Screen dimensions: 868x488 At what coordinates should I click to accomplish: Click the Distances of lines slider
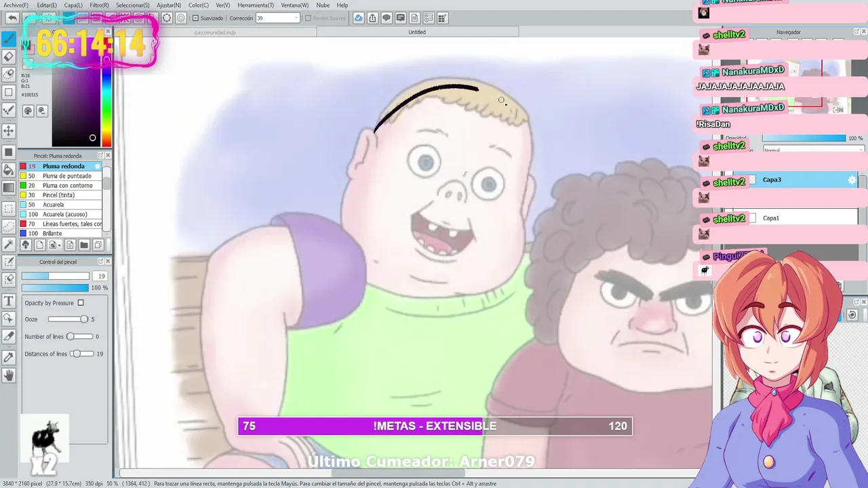(82, 354)
